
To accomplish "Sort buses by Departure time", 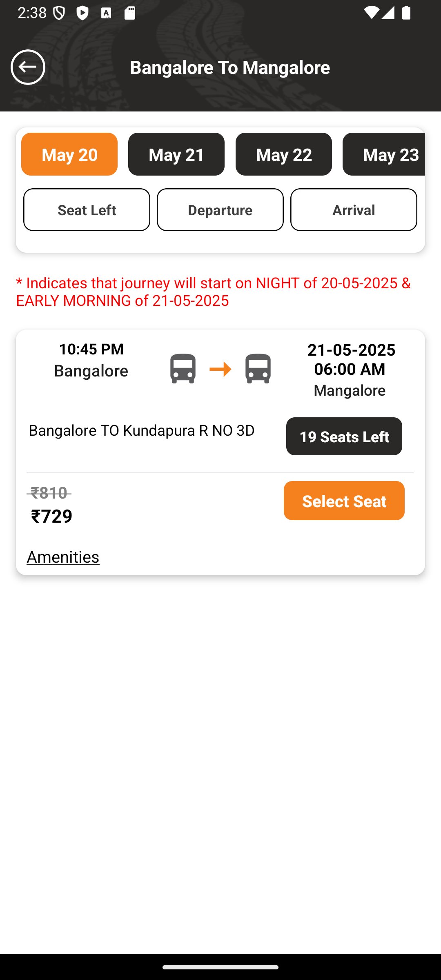I will pyautogui.click(x=220, y=210).
